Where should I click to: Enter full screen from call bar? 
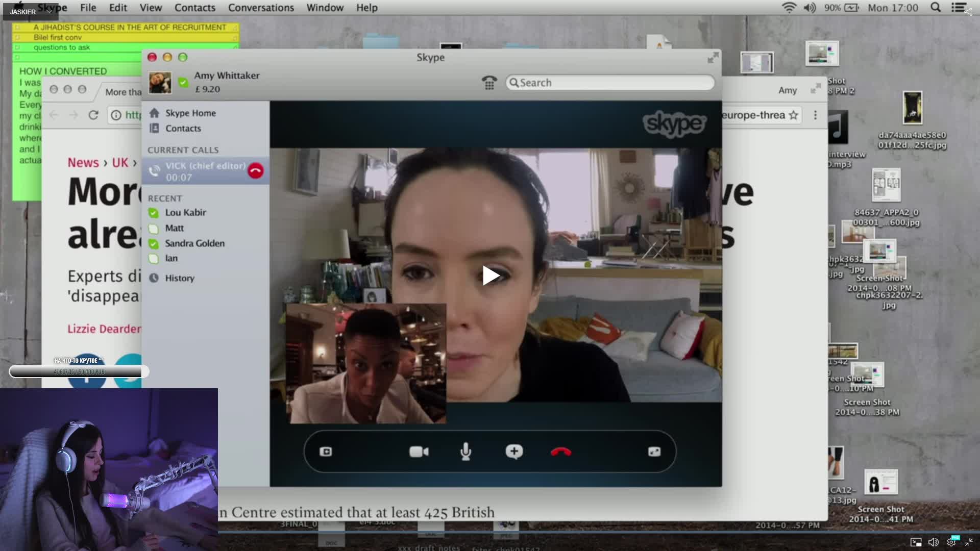click(x=654, y=452)
